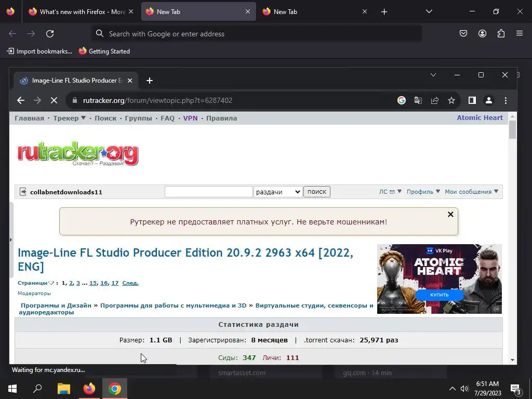Open the Chrome profile avatar icon
The image size is (532, 399).
pos(488,100)
